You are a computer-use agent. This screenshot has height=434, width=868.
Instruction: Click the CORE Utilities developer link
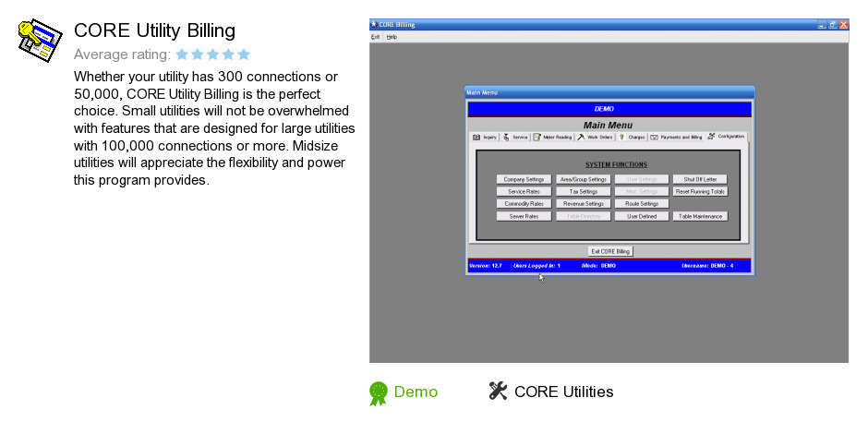(563, 392)
